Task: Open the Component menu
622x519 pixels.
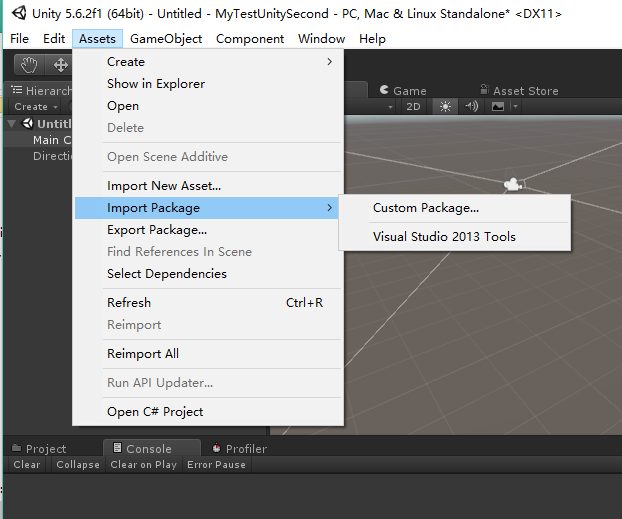Action: (x=250, y=39)
